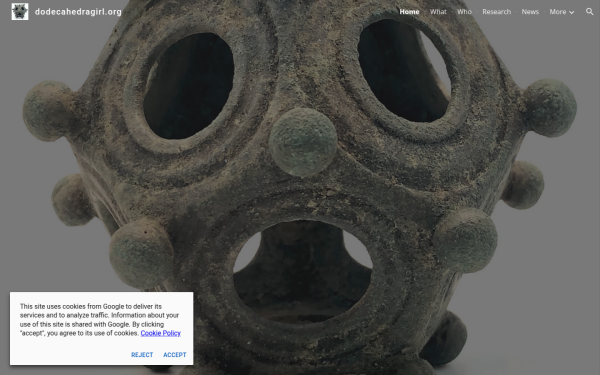This screenshot has width=600, height=375.
Task: Open the Cookie Policy link
Action: coord(160,333)
